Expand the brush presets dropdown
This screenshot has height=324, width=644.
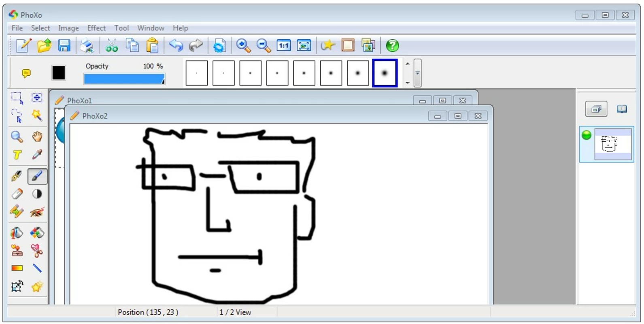click(417, 73)
